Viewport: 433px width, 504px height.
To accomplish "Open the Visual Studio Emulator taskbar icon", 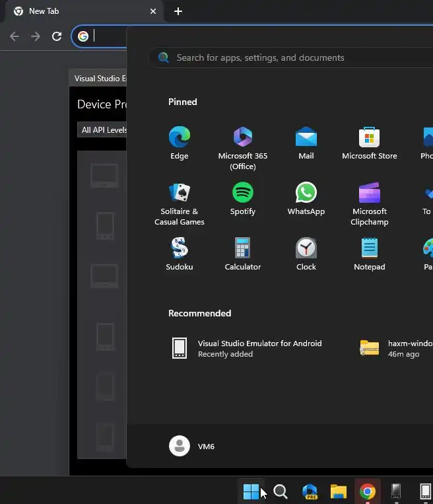I will pyautogui.click(x=425, y=491).
